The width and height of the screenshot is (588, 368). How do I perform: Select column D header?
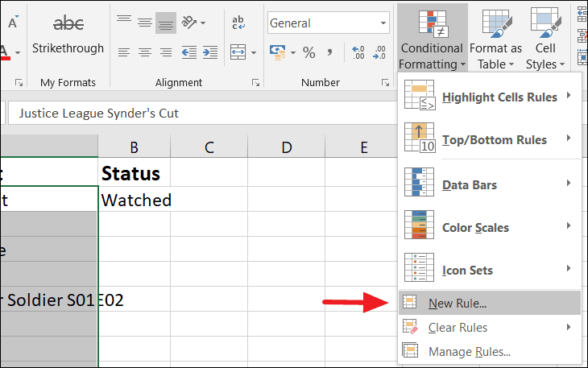pos(286,147)
